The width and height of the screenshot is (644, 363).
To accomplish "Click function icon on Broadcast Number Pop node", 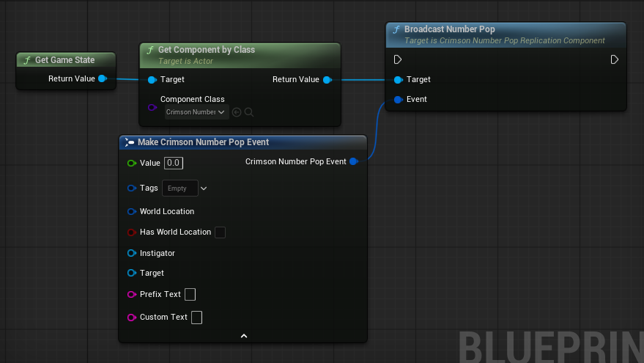I will coord(396,29).
